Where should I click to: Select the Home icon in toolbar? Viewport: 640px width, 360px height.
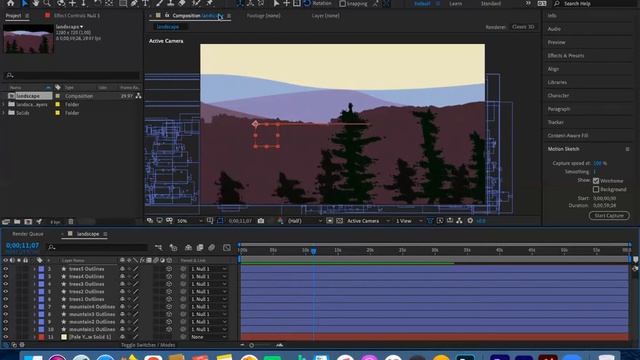click(11, 3)
